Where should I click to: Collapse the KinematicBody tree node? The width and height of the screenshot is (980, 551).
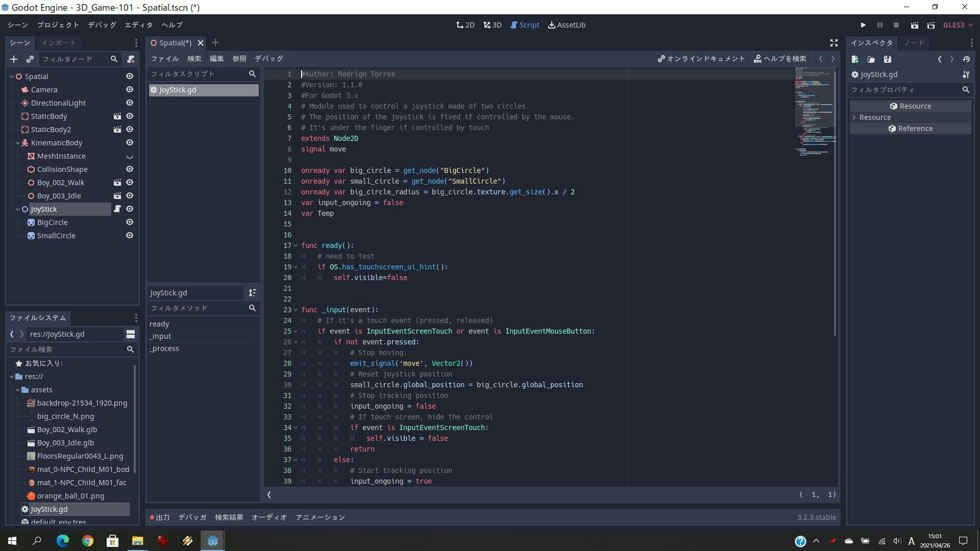point(18,143)
